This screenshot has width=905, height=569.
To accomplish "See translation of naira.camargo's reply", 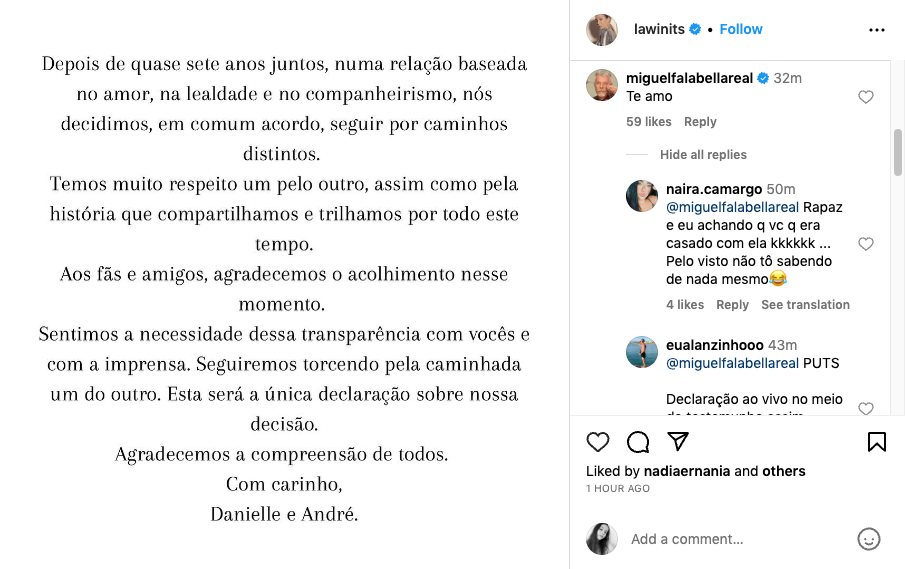I will click(805, 305).
